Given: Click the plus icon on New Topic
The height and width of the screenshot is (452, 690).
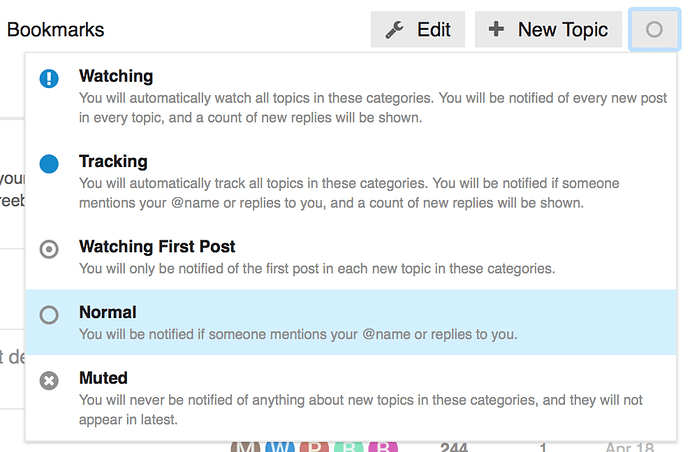Looking at the screenshot, I should click(496, 30).
